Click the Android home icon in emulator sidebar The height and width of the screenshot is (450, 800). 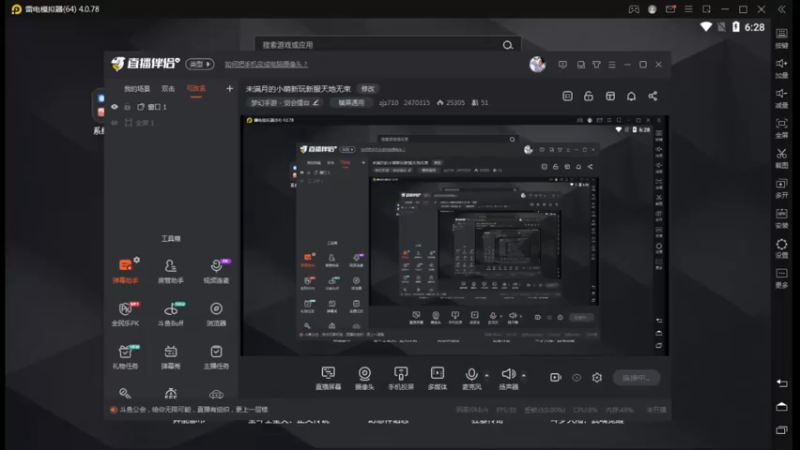782,407
